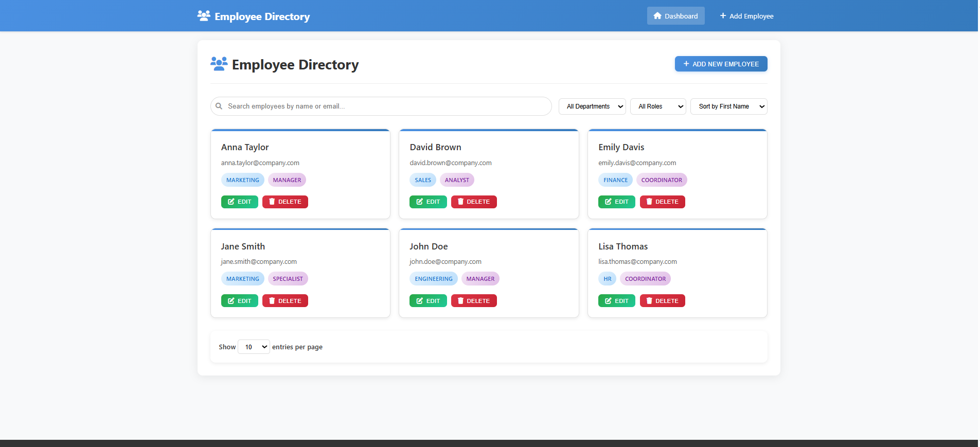This screenshot has height=447, width=980.
Task: Click the name John Doe
Action: pyautogui.click(x=429, y=246)
